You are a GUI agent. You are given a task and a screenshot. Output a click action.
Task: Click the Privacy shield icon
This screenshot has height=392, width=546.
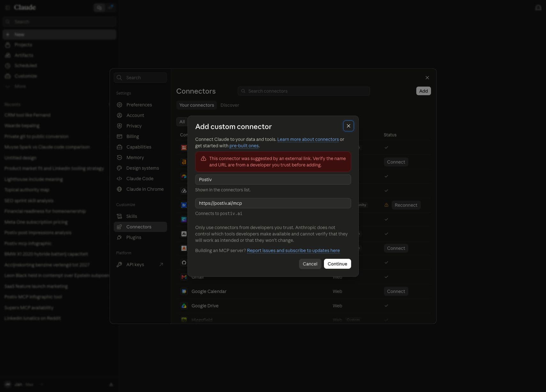coord(119,126)
